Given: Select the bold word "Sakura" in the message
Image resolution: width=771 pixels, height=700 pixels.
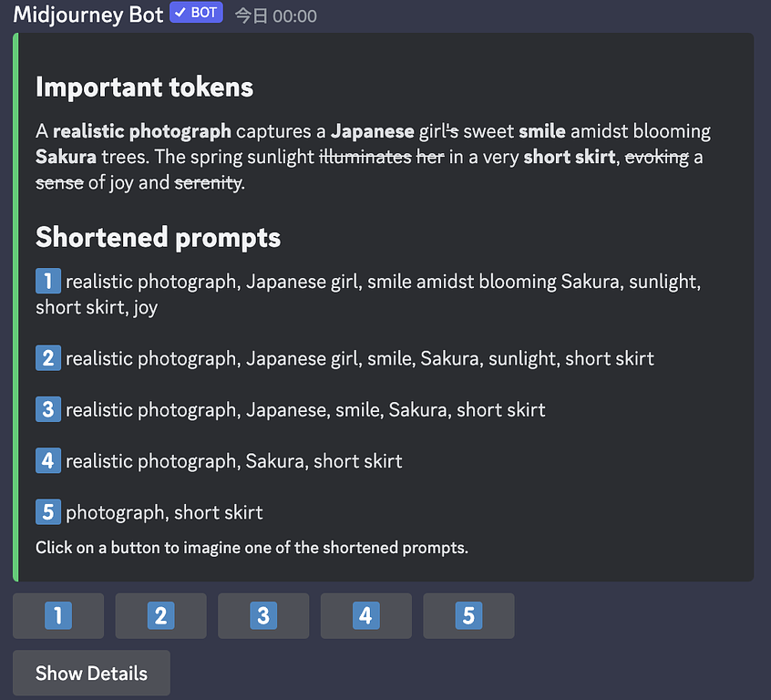Looking at the screenshot, I should (x=66, y=157).
